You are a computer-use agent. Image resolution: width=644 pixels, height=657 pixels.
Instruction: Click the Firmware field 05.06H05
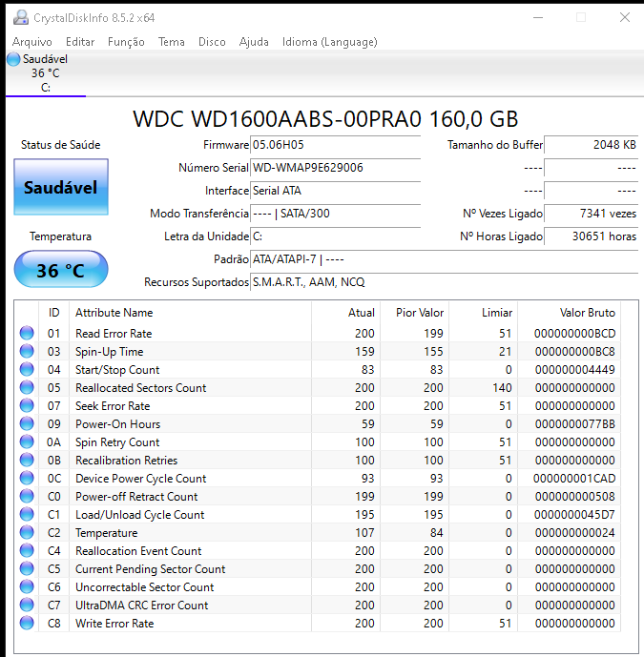tap(335, 145)
